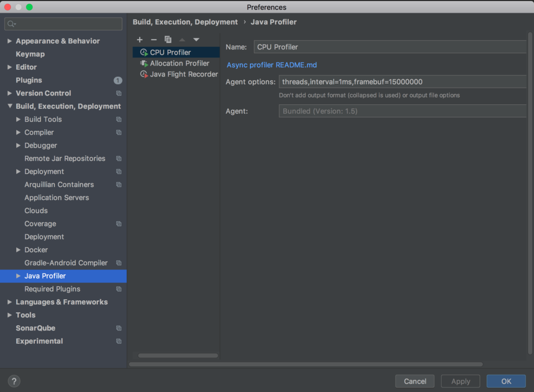Add a new profiler configuration

pyautogui.click(x=139, y=40)
